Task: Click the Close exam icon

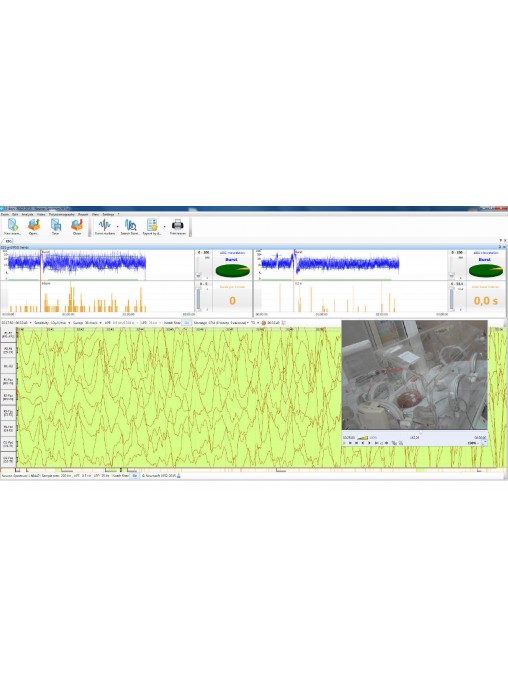Action: (77, 225)
